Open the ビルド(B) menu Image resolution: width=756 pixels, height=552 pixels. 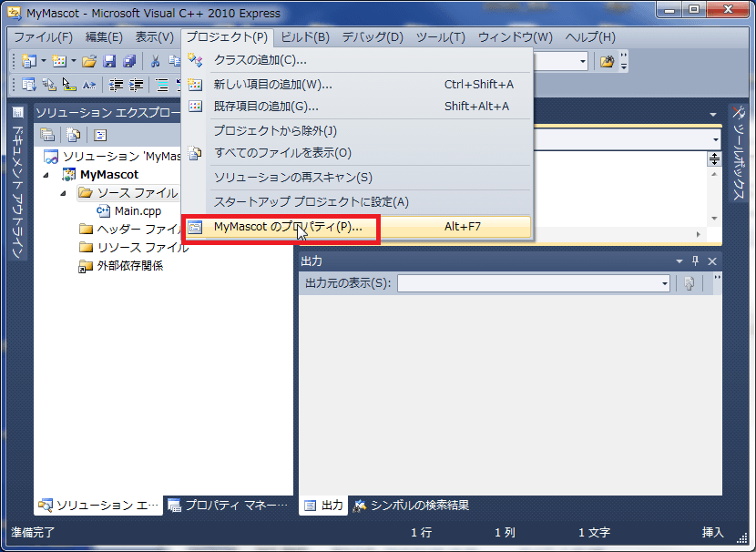tap(305, 37)
